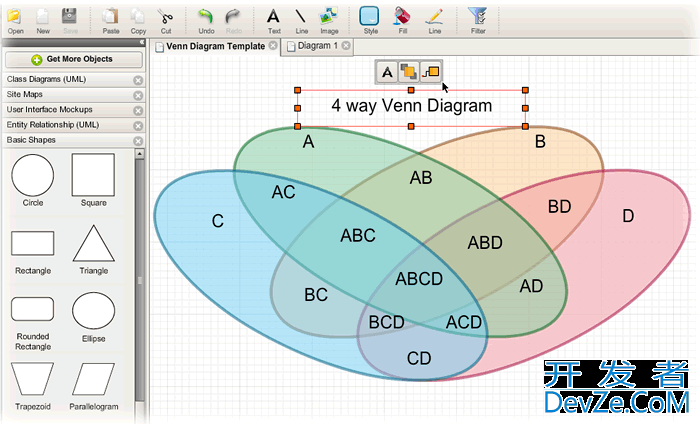Select the Venn Diagram Template tab
Screen dimensions: 700x424
pyautogui.click(x=215, y=46)
